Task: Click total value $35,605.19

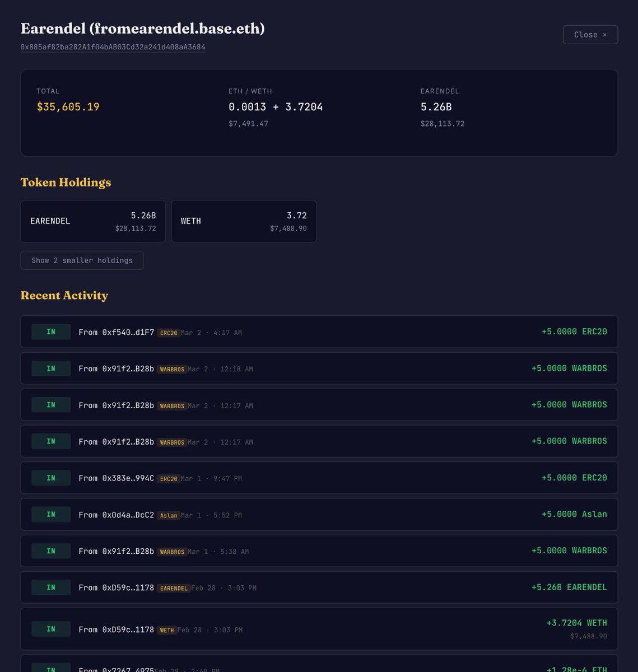Action: [68, 107]
